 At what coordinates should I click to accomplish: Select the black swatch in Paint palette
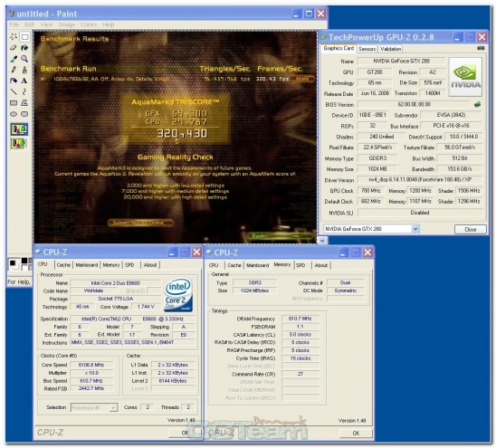pyautogui.click(x=24, y=261)
